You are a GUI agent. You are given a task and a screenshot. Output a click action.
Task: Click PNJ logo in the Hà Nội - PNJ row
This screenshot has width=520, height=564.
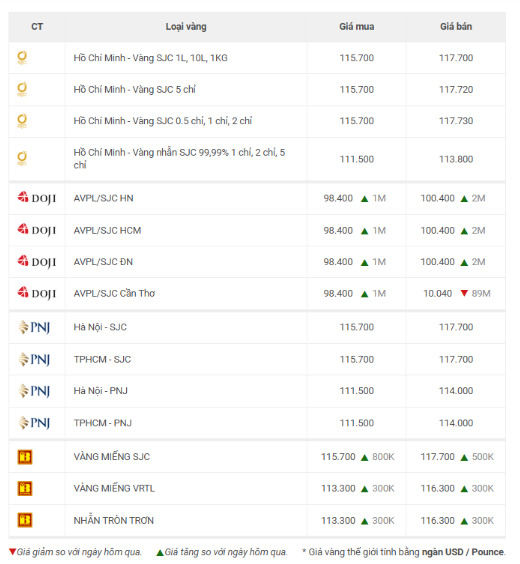point(34,391)
